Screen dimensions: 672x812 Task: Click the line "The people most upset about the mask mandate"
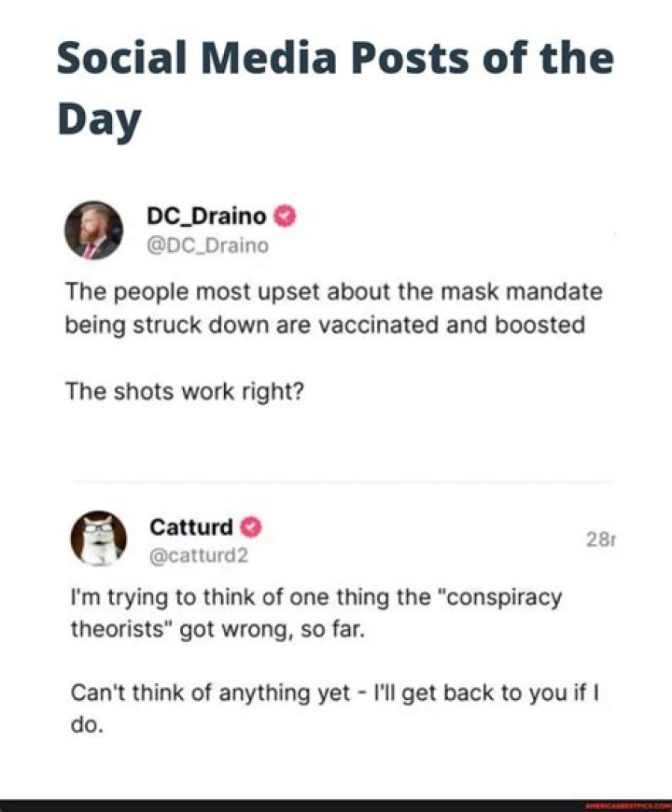click(334, 293)
